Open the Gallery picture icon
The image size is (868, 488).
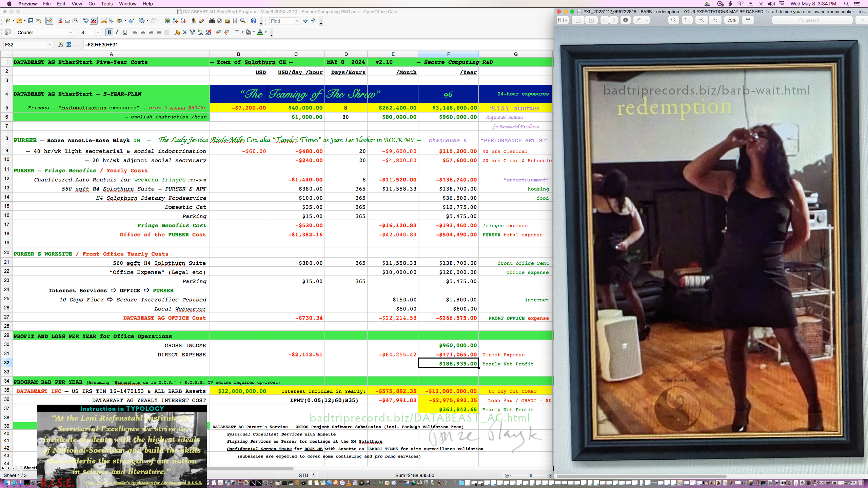coord(228,21)
